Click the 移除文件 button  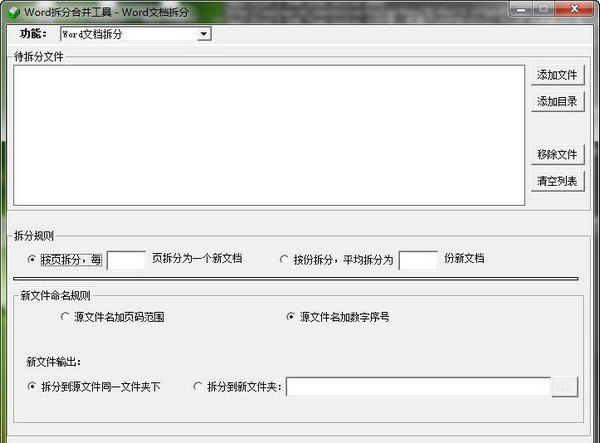(558, 155)
